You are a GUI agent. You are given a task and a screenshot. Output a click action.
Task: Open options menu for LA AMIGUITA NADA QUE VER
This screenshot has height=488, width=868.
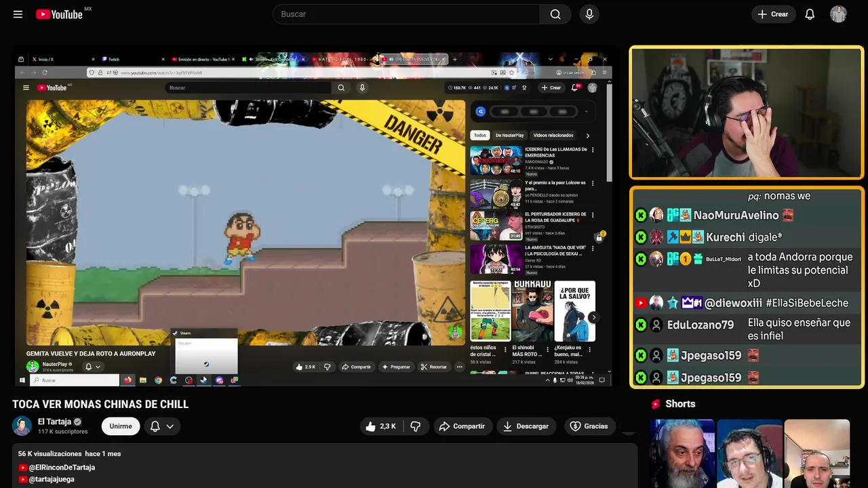tap(593, 248)
